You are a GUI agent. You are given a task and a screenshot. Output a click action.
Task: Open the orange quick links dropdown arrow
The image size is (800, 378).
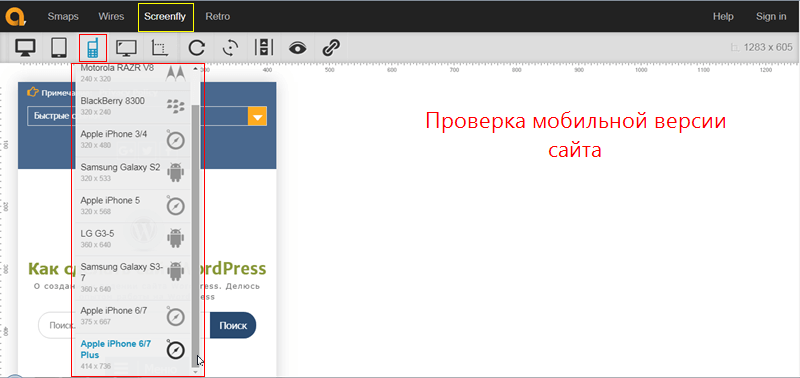coord(257,116)
